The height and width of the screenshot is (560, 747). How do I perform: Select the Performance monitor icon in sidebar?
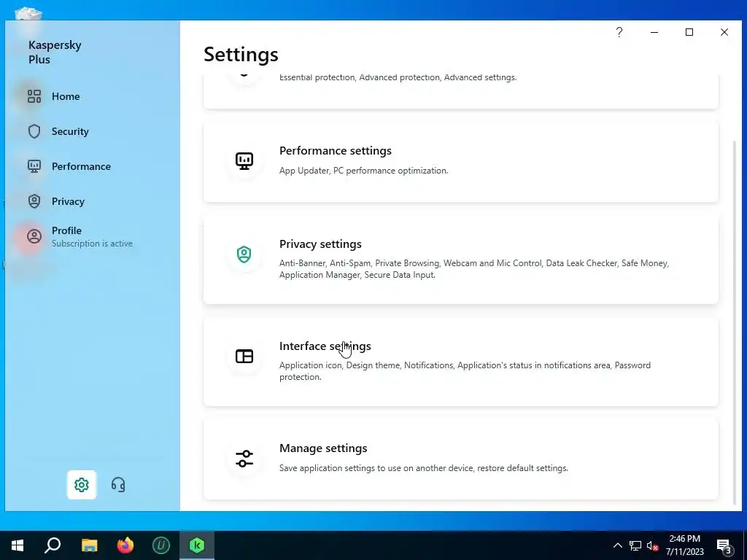[34, 166]
